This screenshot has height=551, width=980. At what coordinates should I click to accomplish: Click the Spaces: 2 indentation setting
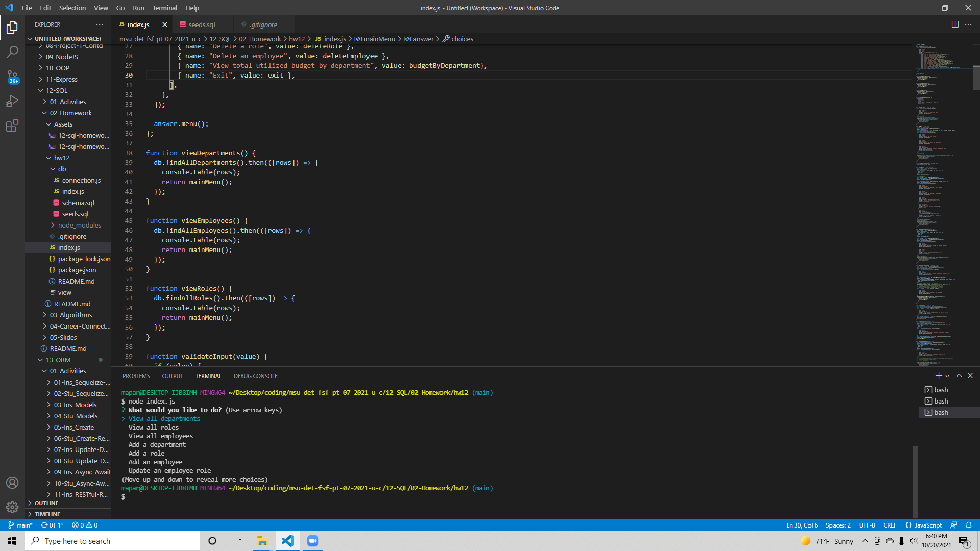tap(839, 525)
